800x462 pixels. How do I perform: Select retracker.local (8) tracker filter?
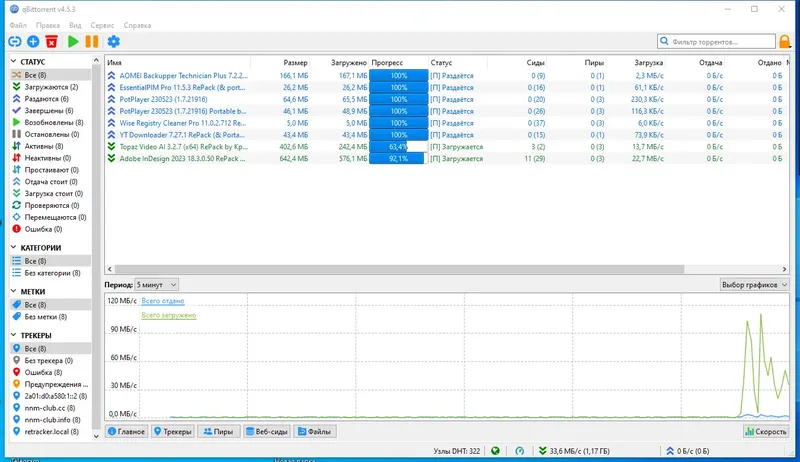(52, 431)
